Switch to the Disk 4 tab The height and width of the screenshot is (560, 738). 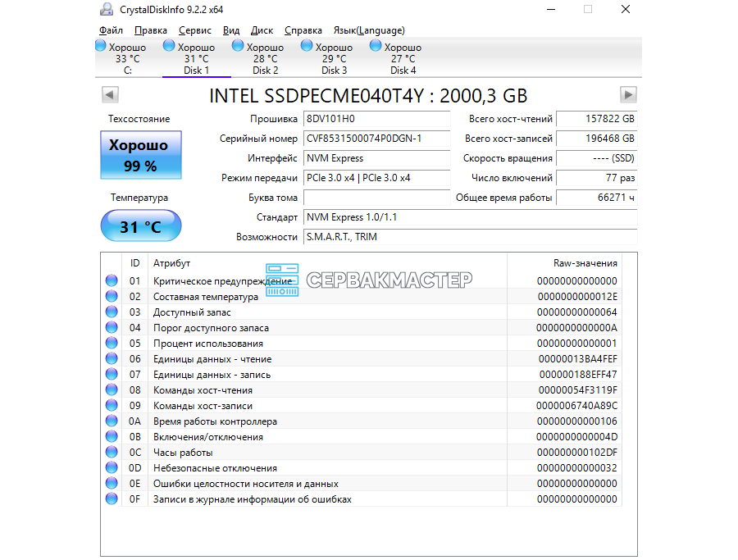pyautogui.click(x=403, y=58)
